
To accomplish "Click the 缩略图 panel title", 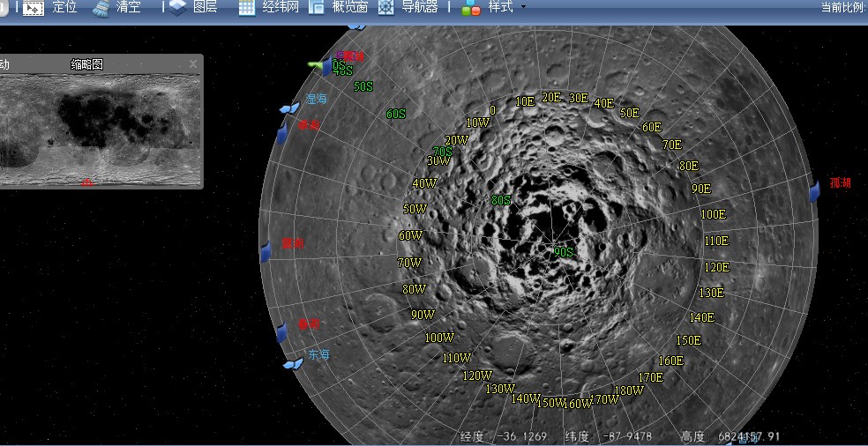I will pyautogui.click(x=87, y=64).
